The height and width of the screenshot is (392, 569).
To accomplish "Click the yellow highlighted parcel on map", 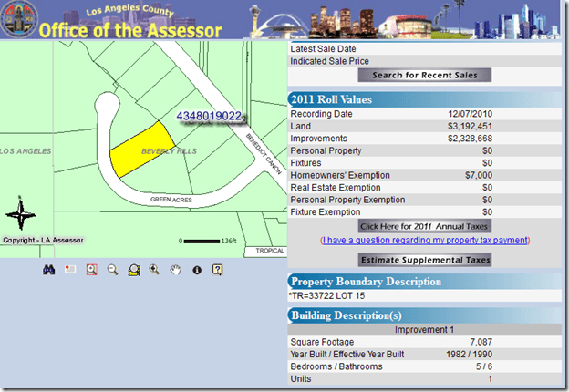I will pos(137,149).
